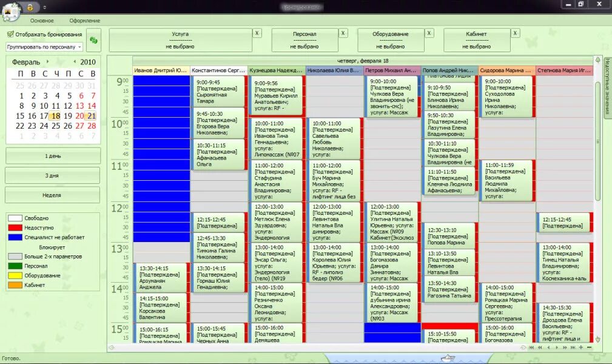Click the vertical scrollbar of the schedule
Viewport: 612px width, 364px height.
click(x=597, y=141)
